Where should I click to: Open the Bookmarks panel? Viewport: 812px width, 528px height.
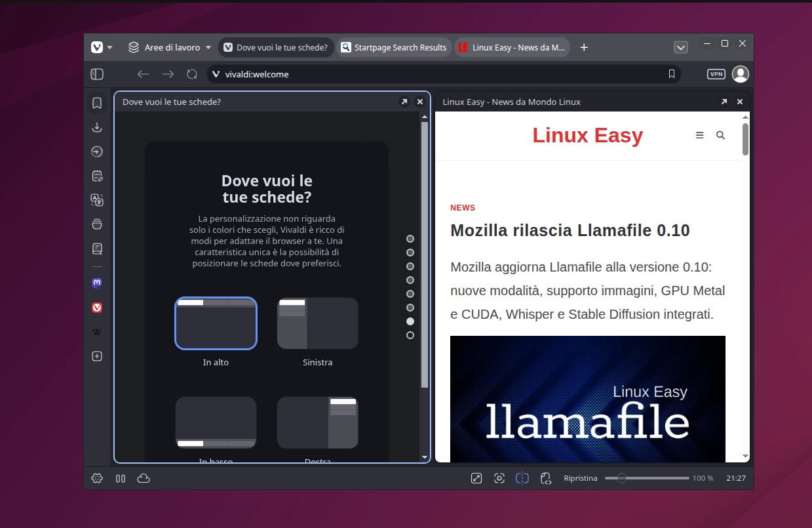(x=97, y=102)
